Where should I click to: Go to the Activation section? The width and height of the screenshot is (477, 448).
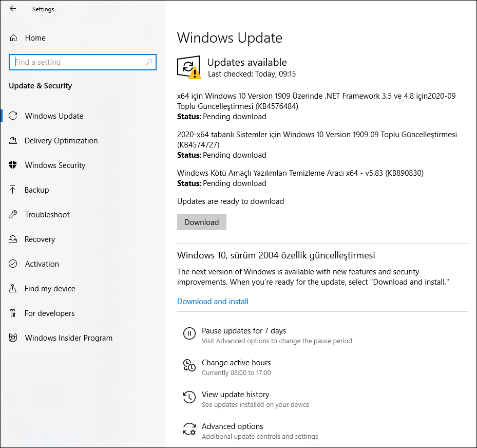(x=42, y=264)
